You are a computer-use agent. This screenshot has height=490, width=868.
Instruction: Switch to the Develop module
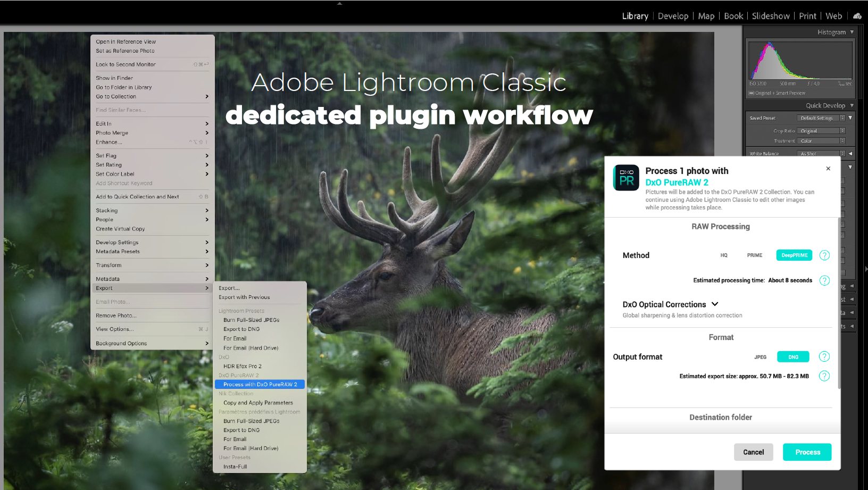673,16
